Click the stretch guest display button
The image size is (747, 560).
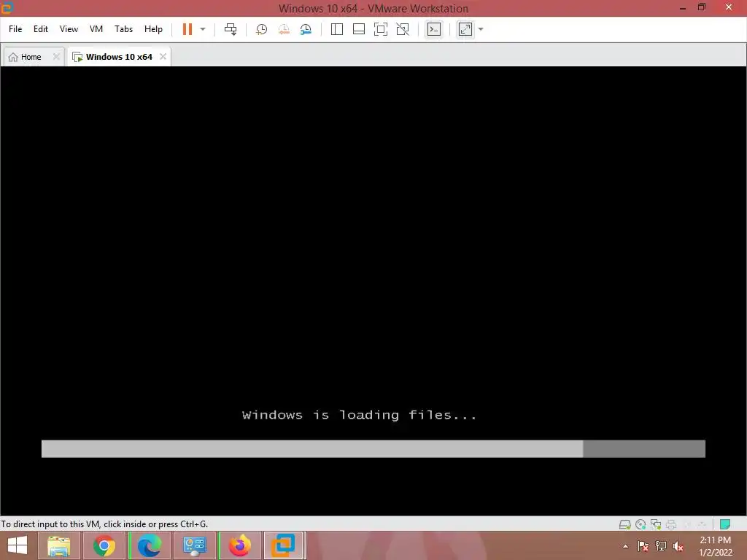click(x=465, y=29)
